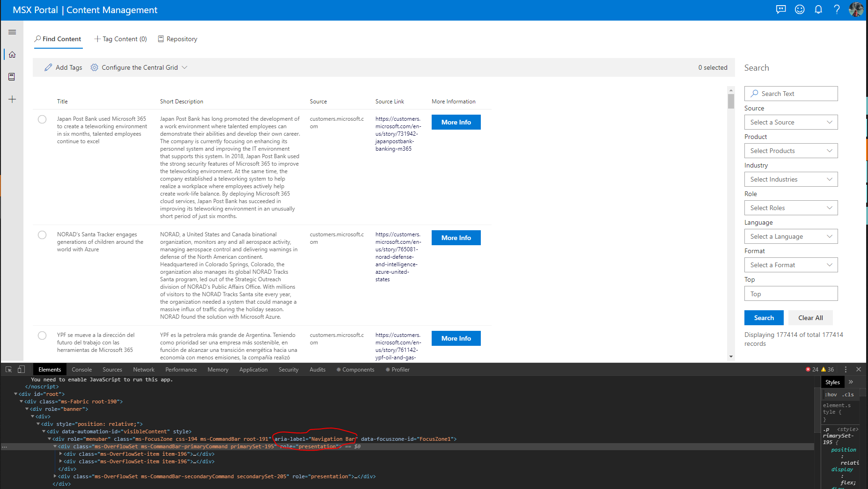The width and height of the screenshot is (868, 489).
Task: Open the Select Roles dropdown
Action: 791,208
